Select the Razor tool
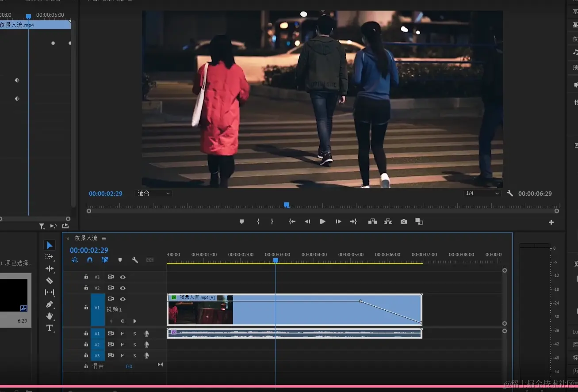This screenshot has width=578, height=392. pyautogui.click(x=50, y=281)
